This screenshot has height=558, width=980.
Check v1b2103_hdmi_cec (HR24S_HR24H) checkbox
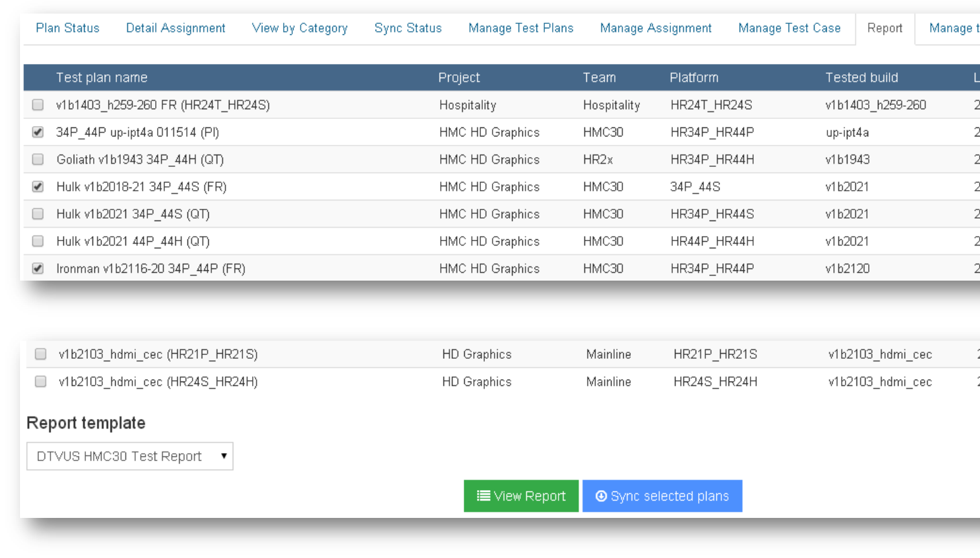(x=41, y=381)
